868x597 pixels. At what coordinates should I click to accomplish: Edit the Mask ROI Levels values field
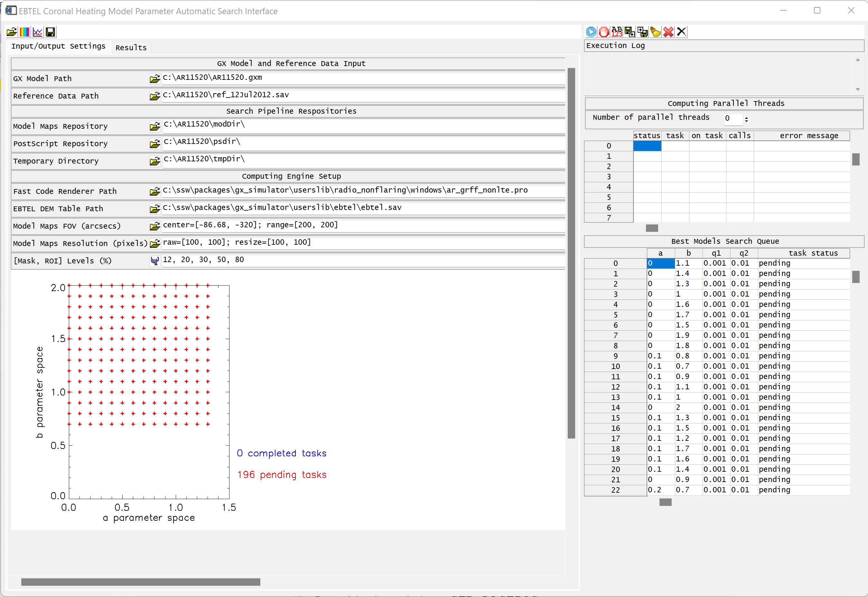pyautogui.click(x=363, y=260)
